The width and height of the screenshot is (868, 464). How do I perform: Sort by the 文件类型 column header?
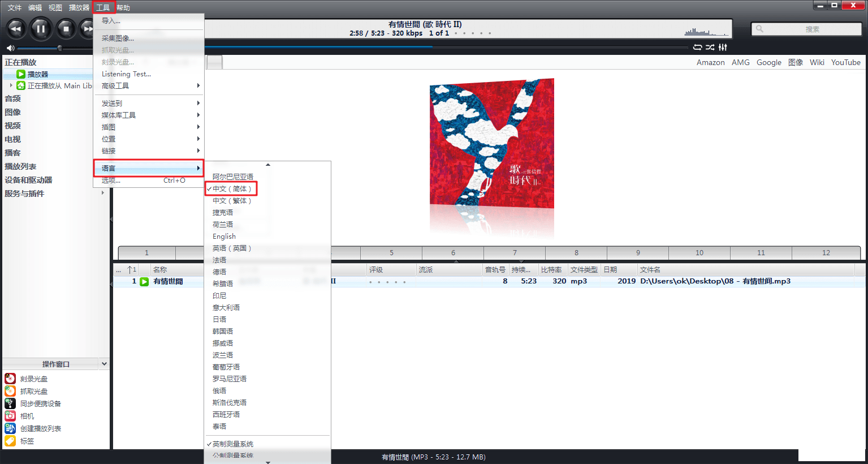(584, 269)
